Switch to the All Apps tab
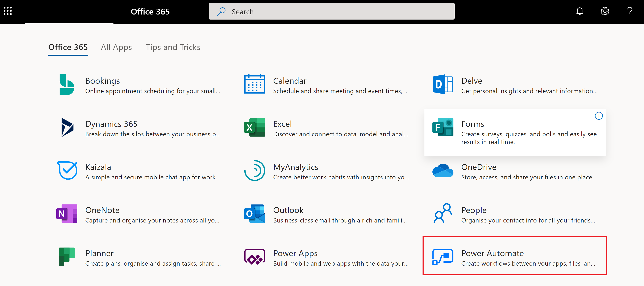Screen dimensions: 644x286 coord(116,47)
